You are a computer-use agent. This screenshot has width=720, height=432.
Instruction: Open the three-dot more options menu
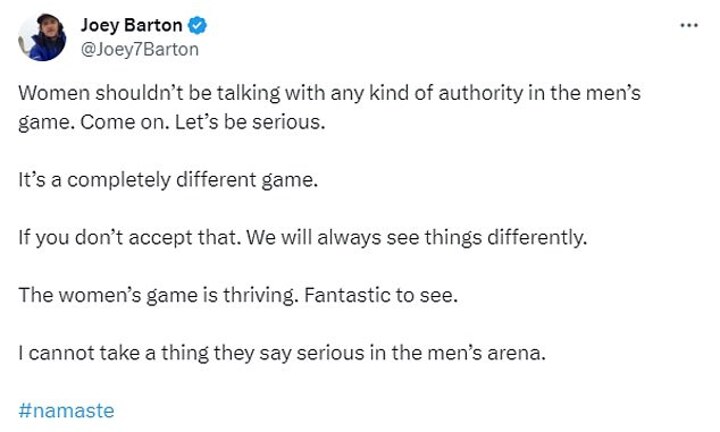point(689,26)
